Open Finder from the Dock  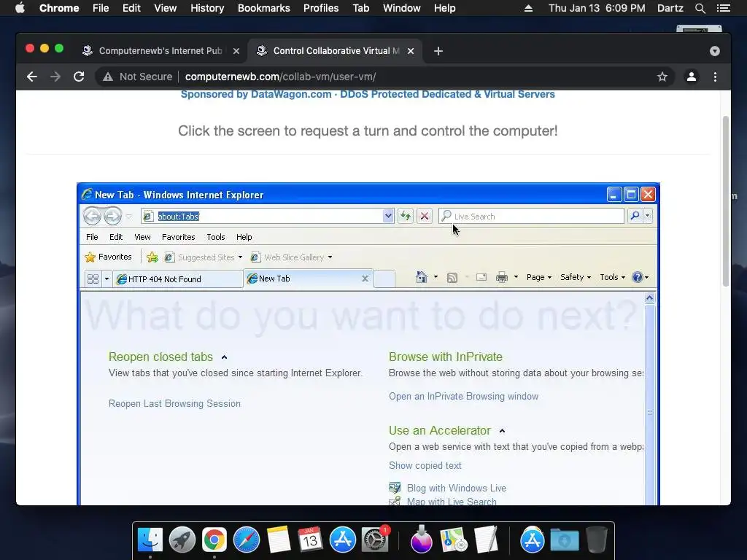[150, 540]
